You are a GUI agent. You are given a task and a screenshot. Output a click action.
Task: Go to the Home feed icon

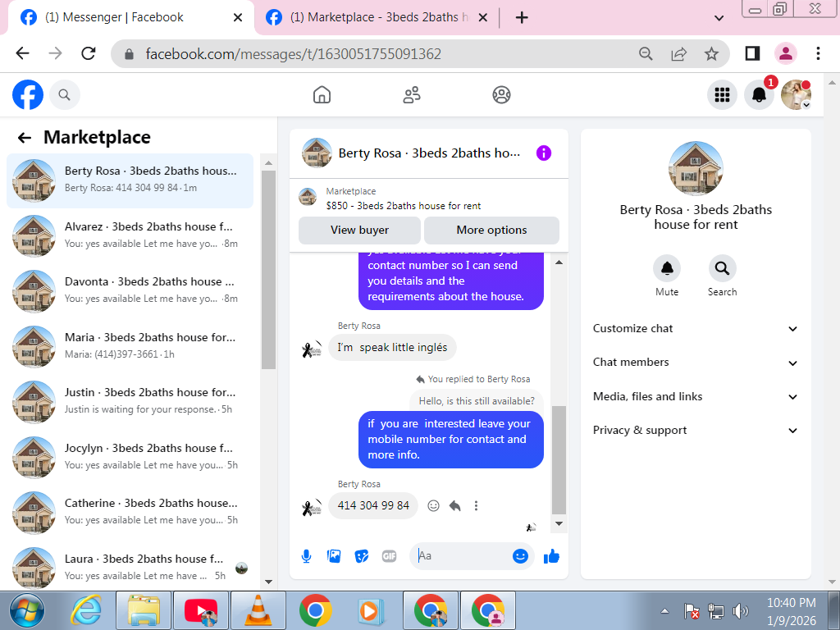[322, 95]
